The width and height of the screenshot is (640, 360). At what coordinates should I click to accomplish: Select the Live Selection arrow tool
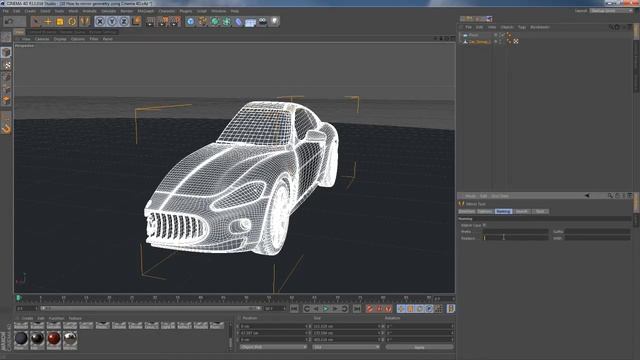pyautogui.click(x=36, y=21)
